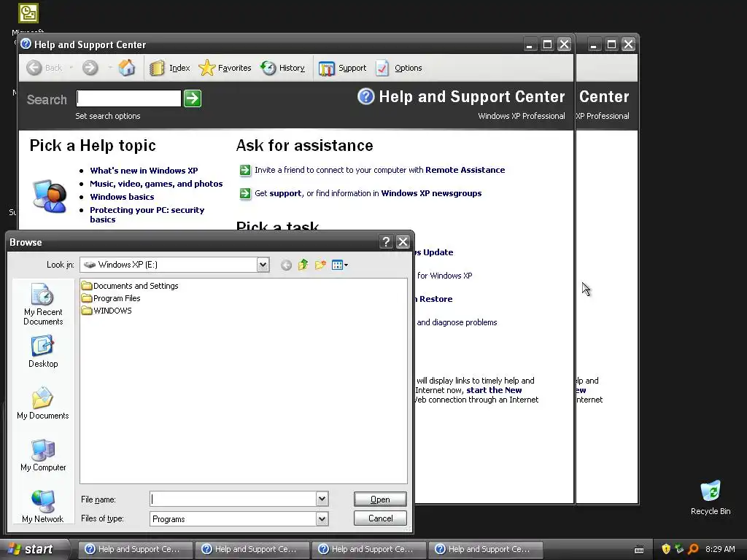Open the Windows basics help topic

(x=122, y=197)
